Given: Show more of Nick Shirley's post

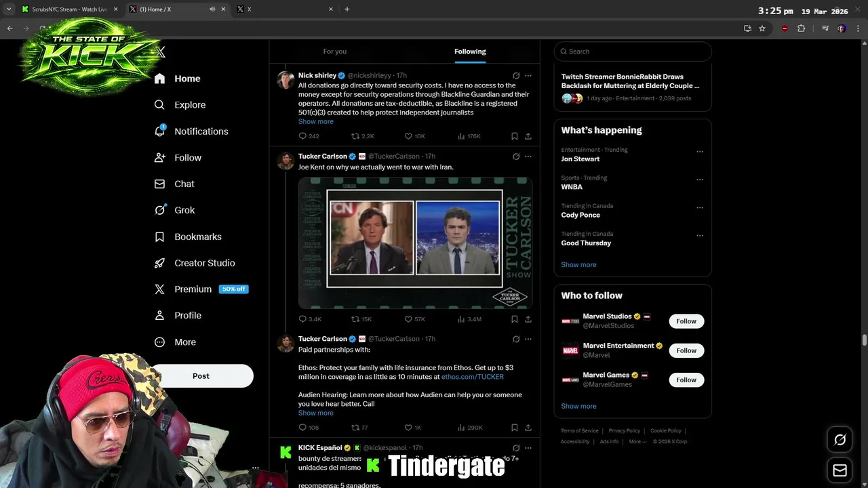Looking at the screenshot, I should [316, 121].
